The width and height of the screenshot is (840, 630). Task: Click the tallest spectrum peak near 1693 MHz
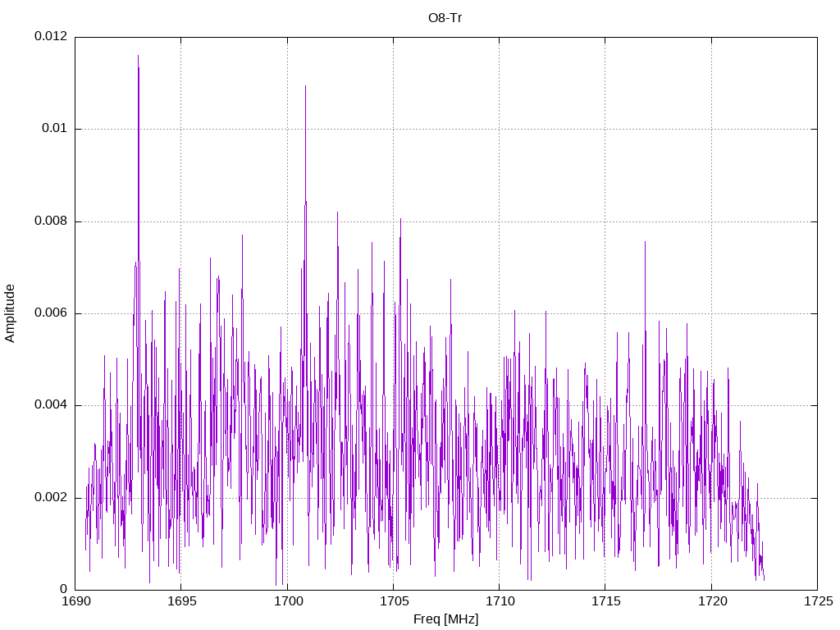pyautogui.click(x=138, y=57)
